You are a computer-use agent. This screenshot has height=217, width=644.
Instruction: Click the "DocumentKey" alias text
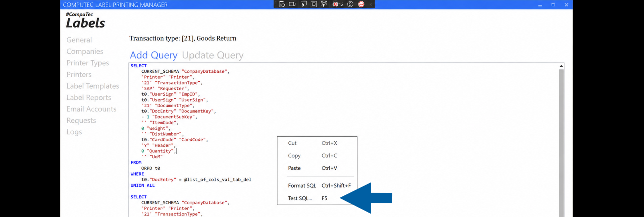[x=196, y=111]
